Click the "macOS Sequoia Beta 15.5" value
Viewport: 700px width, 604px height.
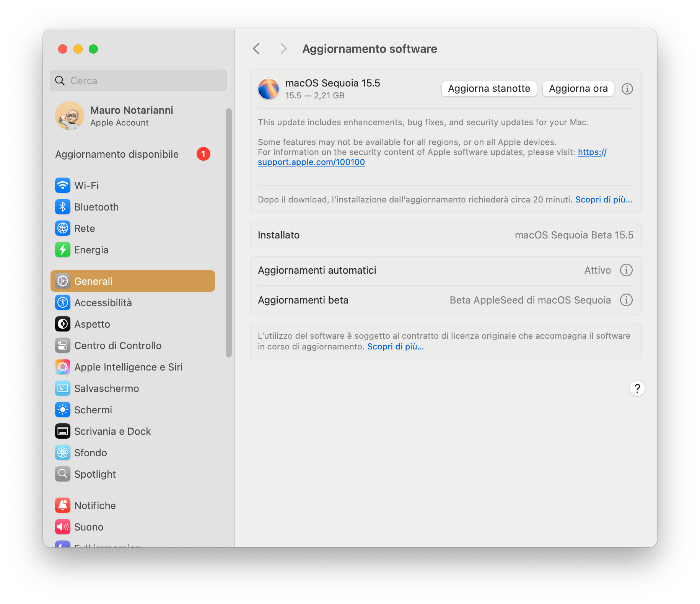tap(574, 235)
